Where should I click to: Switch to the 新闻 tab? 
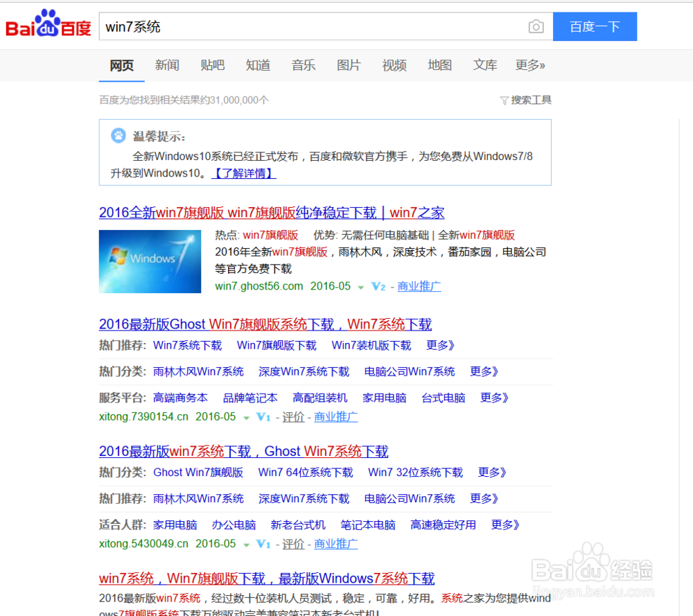click(x=167, y=65)
